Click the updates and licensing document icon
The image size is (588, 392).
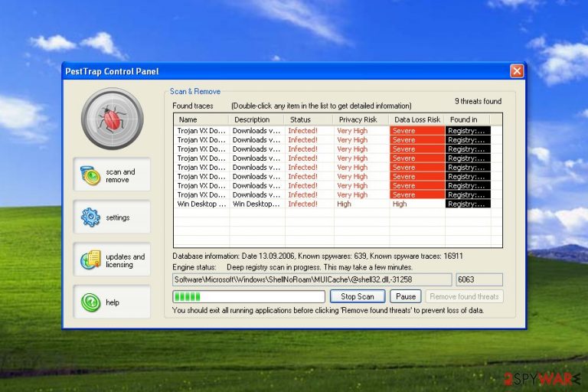[x=90, y=260]
